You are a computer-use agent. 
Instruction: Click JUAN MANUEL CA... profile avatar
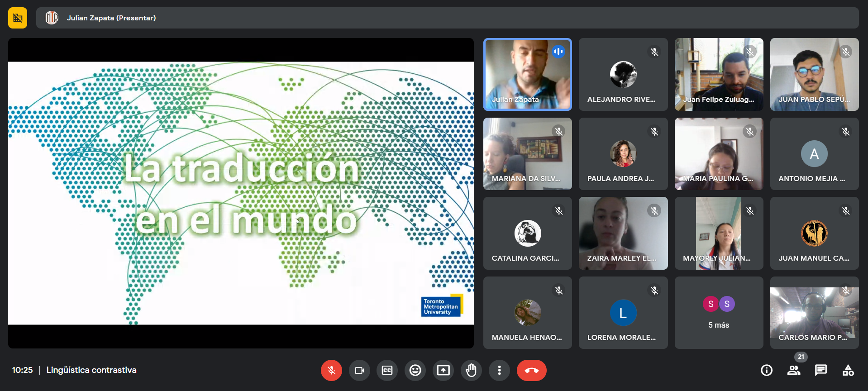pos(814,233)
